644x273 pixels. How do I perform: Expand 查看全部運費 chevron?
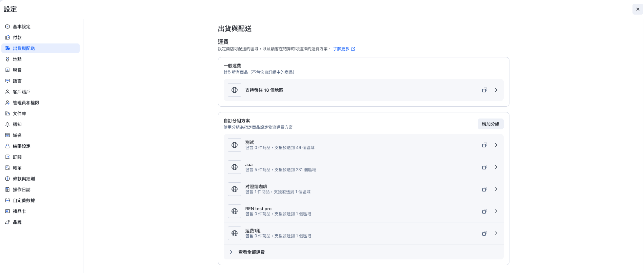[x=231, y=252]
